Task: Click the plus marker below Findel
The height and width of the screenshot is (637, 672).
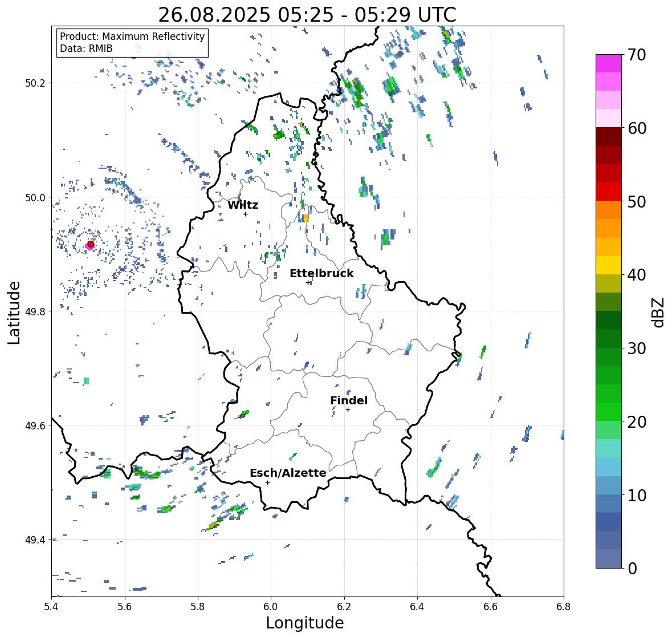Action: 348,410
